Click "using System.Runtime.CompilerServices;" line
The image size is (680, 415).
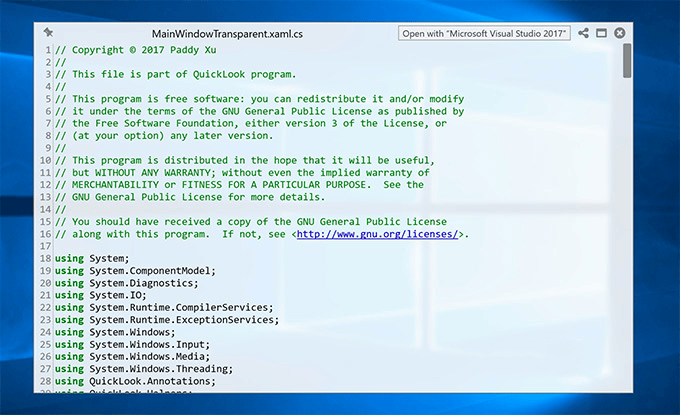163,307
